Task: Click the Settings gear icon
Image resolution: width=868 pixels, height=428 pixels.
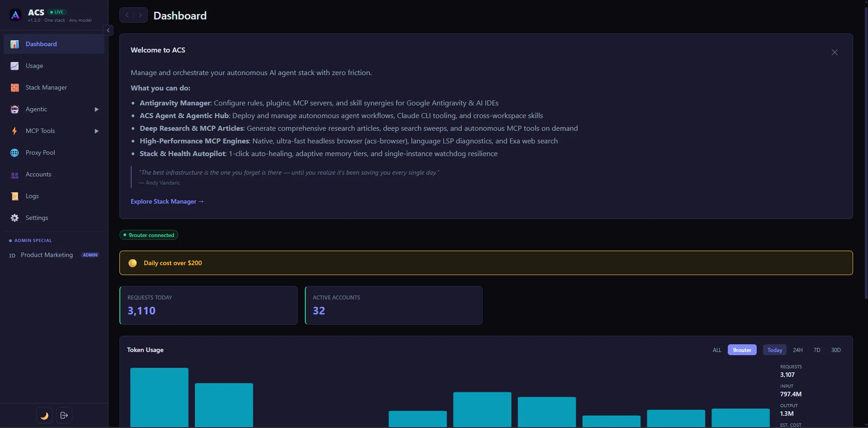Action: pos(14,218)
